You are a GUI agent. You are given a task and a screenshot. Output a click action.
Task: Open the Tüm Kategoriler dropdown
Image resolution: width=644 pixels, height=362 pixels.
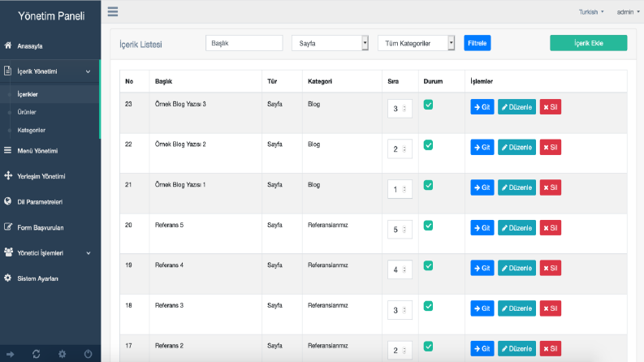(x=416, y=43)
